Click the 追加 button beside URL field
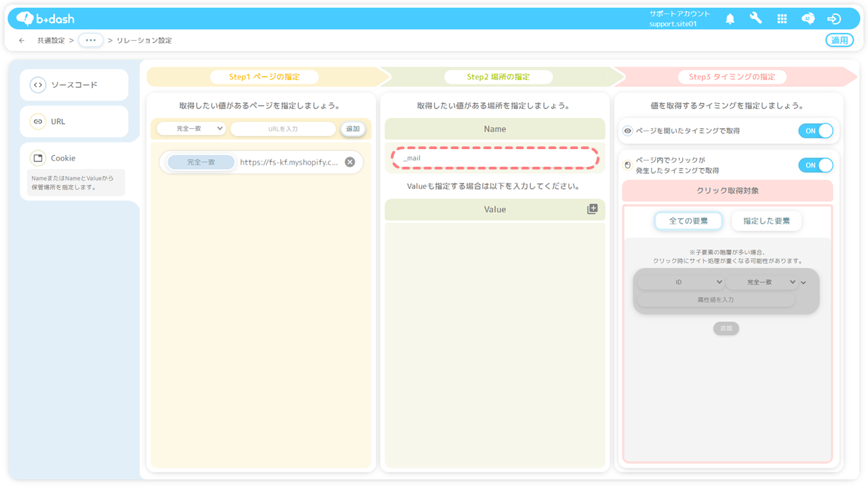Viewport: 868px width, 488px height. coord(353,129)
